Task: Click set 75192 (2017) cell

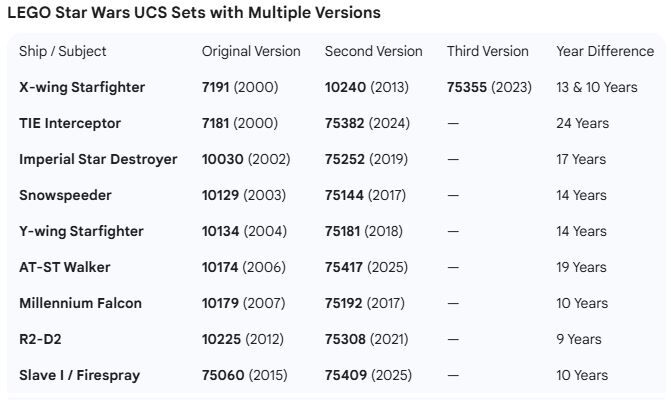Action: [x=366, y=303]
